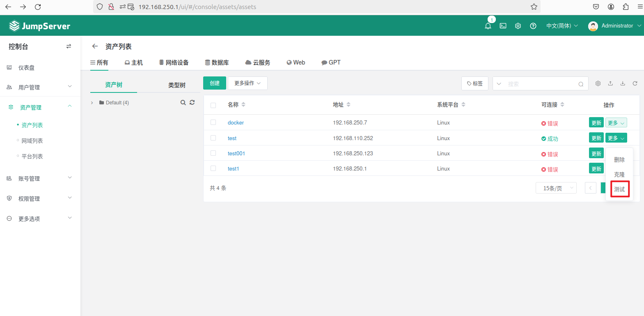Screen dimensions: 644x316
Task: Click the green 创建 button
Action: click(214, 83)
